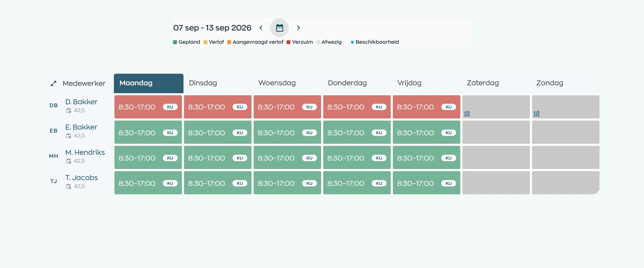Open M. Hendriks' Donderdag shift

[x=357, y=157]
